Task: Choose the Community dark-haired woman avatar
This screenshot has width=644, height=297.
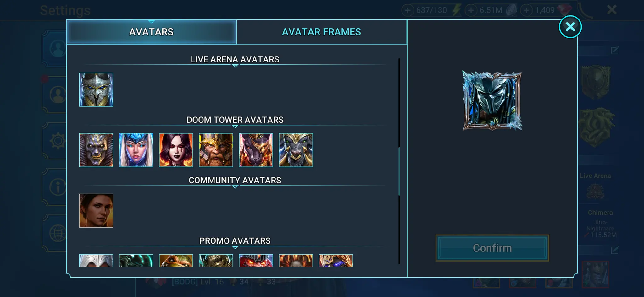Action: (96, 211)
